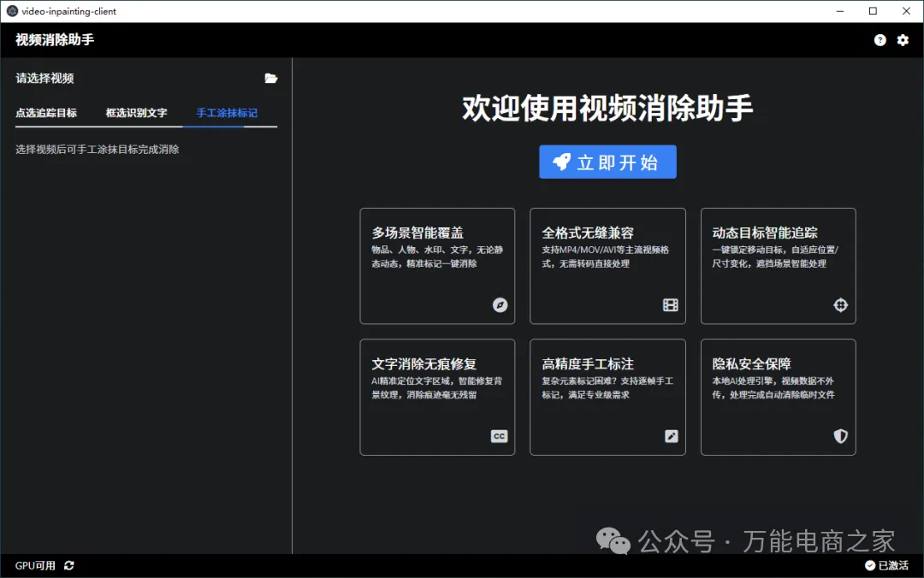Click the compass icon in 多场景智能覆盖 card

click(500, 305)
